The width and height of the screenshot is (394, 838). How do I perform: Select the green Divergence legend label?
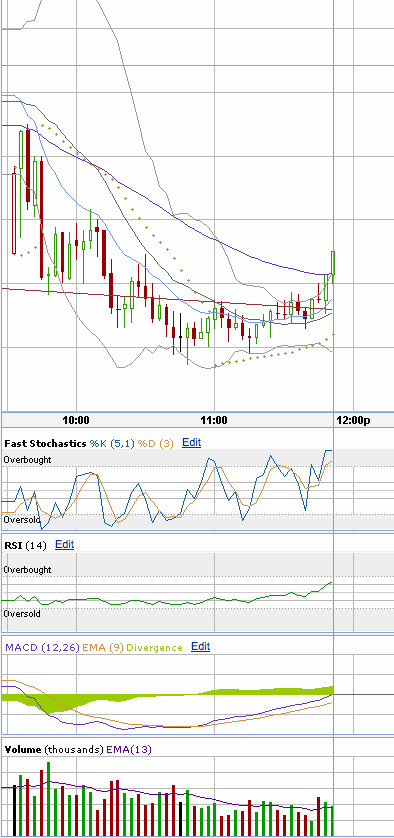(154, 648)
